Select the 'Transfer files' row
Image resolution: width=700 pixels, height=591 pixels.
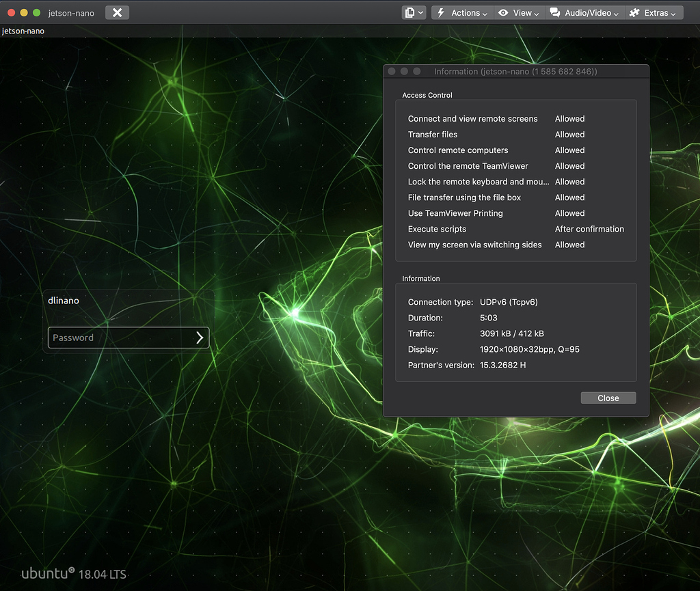[x=515, y=135]
